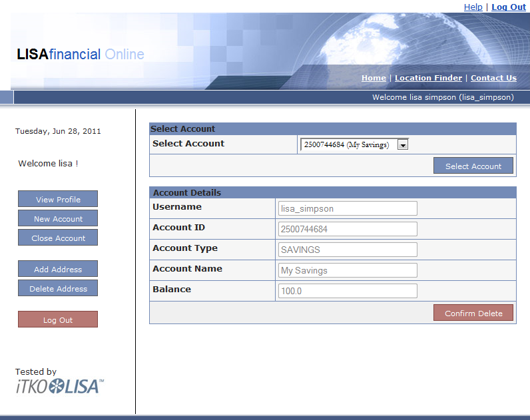The width and height of the screenshot is (530, 420).
Task: Open the Contact Us link
Action: pyautogui.click(x=493, y=78)
